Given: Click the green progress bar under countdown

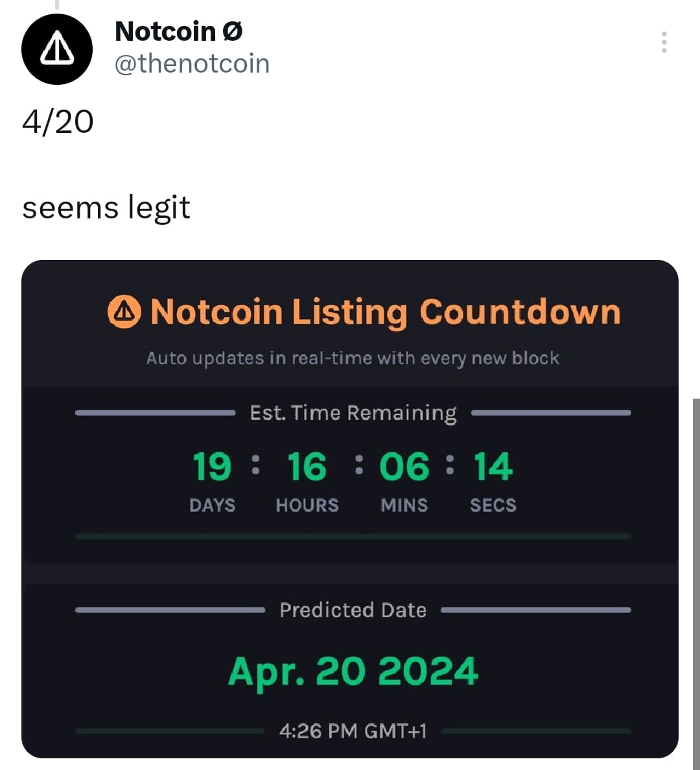Looking at the screenshot, I should click(353, 537).
